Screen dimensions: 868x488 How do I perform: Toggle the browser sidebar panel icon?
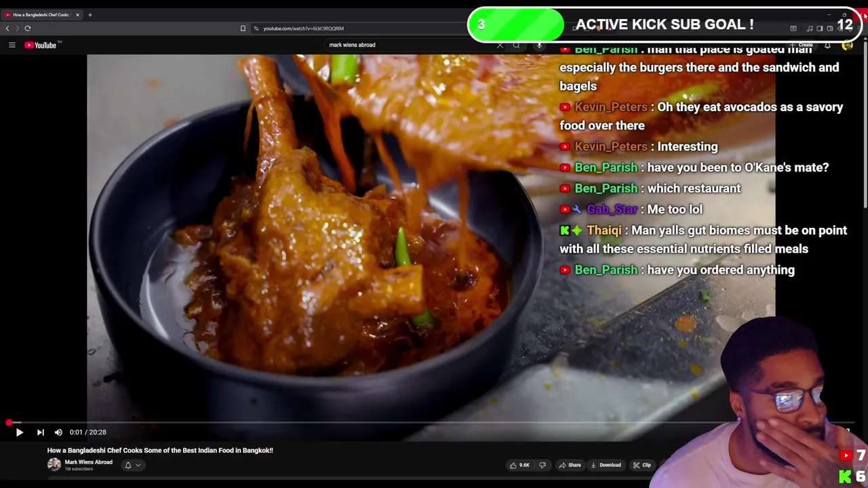(820, 28)
